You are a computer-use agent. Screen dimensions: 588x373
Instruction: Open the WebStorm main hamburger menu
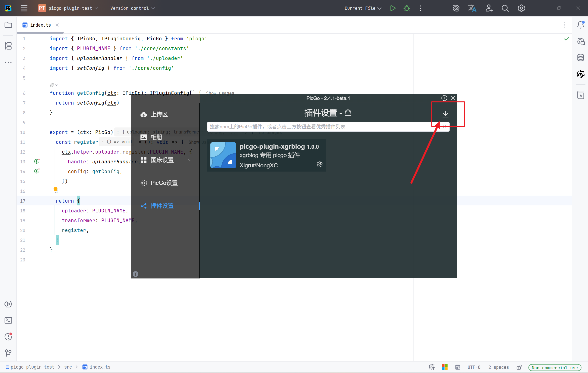tap(24, 8)
